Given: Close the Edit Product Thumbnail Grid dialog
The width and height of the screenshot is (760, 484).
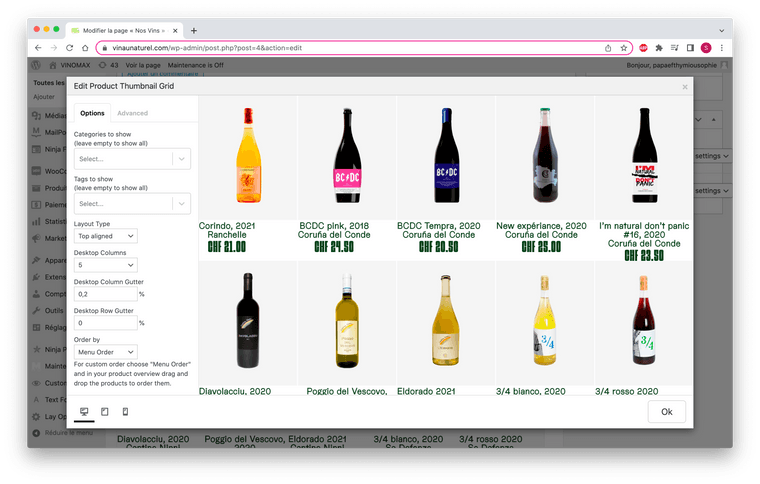Looking at the screenshot, I should coord(685,87).
